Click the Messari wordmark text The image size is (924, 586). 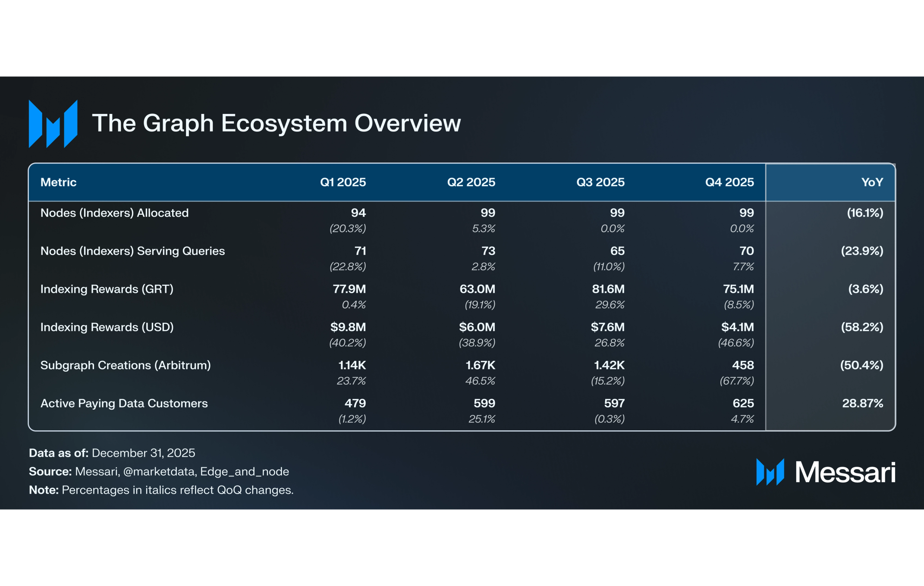point(845,472)
